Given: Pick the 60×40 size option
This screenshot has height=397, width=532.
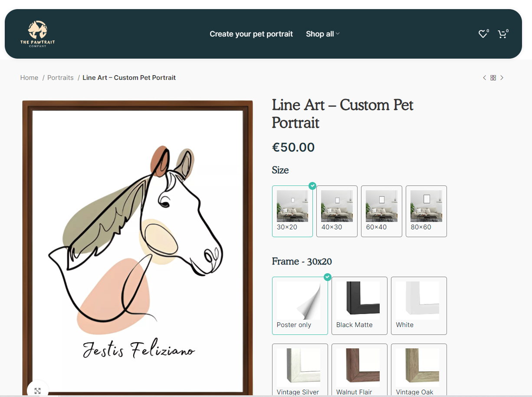Looking at the screenshot, I should (x=381, y=211).
